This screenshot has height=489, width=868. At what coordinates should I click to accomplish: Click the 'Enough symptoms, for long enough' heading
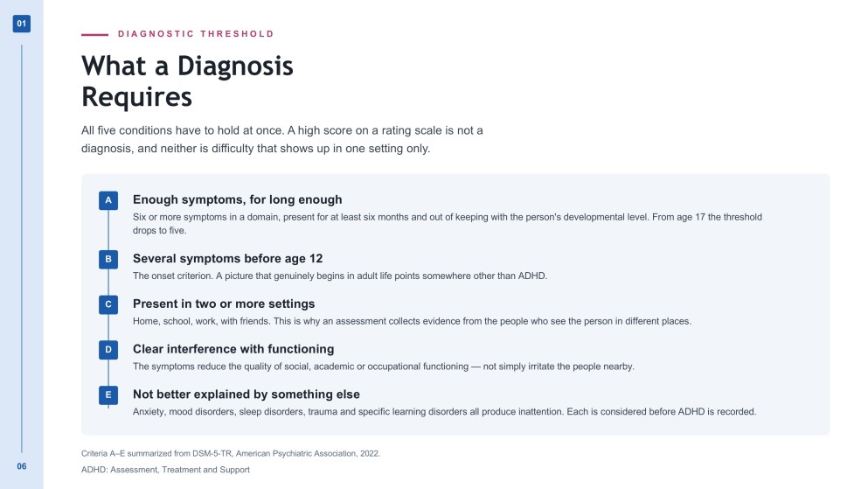tap(238, 199)
